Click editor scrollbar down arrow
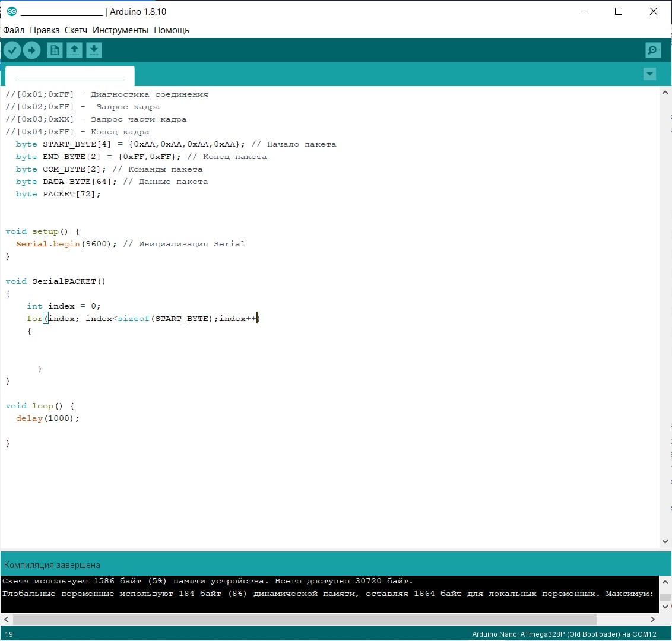The height and width of the screenshot is (641, 672). point(665,542)
